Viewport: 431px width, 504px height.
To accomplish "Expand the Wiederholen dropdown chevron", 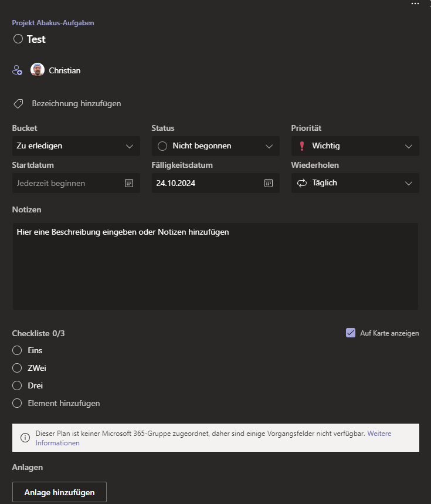I will pos(409,184).
